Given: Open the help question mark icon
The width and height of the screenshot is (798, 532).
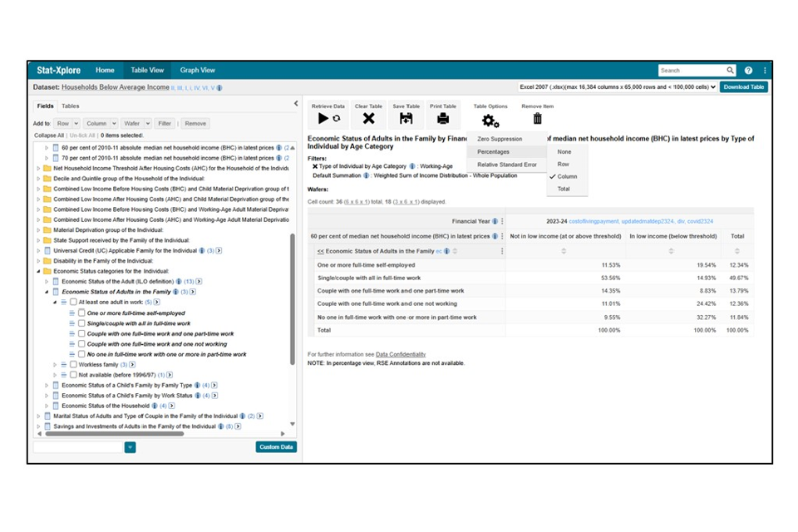Looking at the screenshot, I should [748, 71].
